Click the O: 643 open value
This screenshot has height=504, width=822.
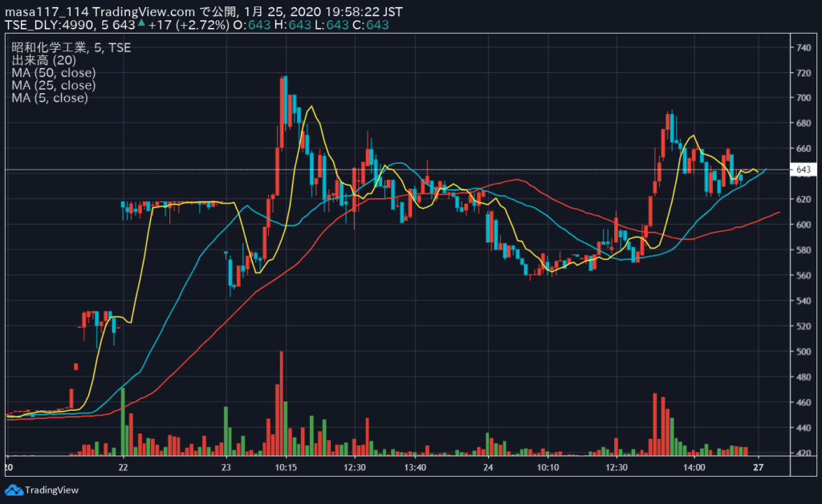click(251, 25)
